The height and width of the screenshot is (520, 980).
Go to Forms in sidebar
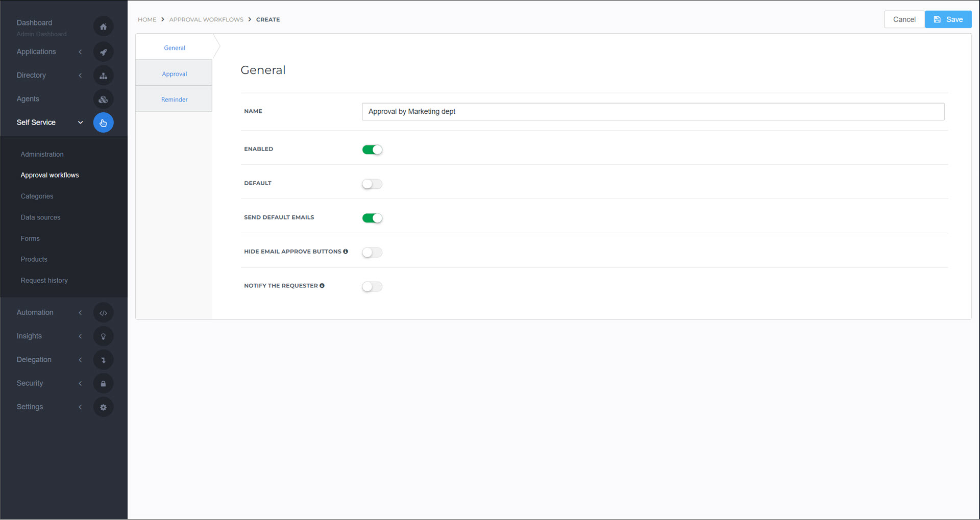pyautogui.click(x=30, y=238)
